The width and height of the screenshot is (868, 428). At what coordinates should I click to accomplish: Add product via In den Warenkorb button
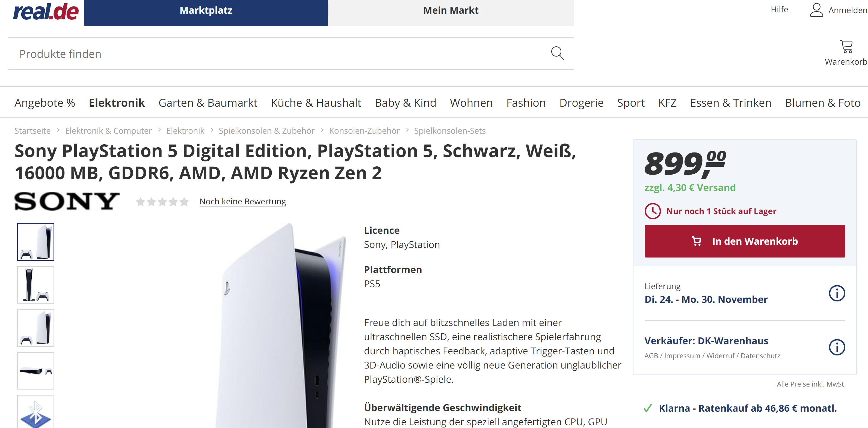744,241
